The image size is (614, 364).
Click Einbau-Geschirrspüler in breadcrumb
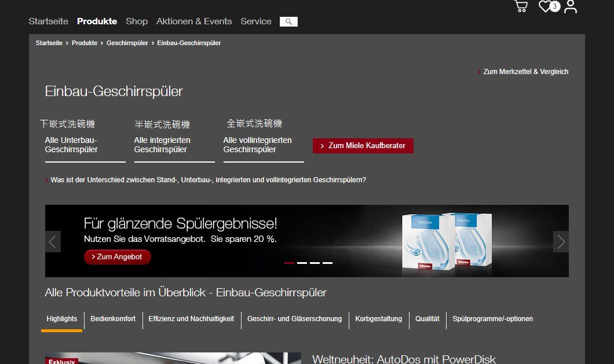click(x=189, y=43)
